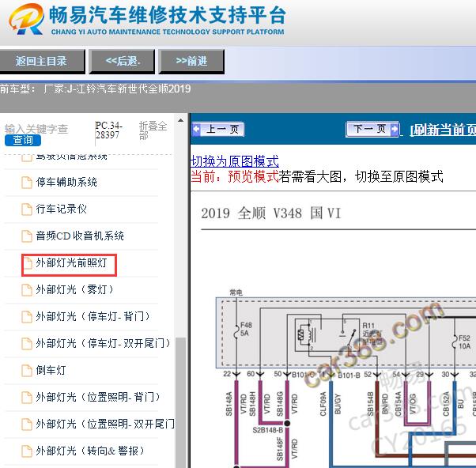Viewport: 476px width, 468px height.
Task: Open 行车记录仪 tree item
Action: click(x=62, y=209)
